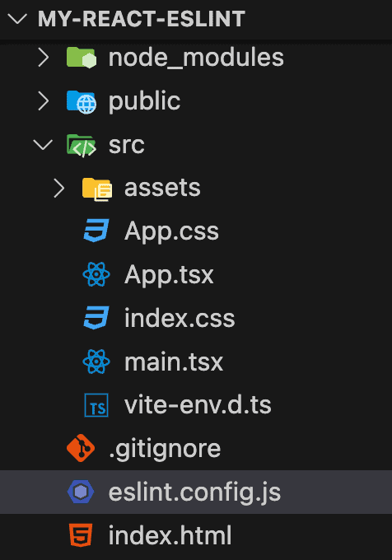The width and height of the screenshot is (392, 560).
Task: Click the blue public folder globe icon
Action: (82, 102)
